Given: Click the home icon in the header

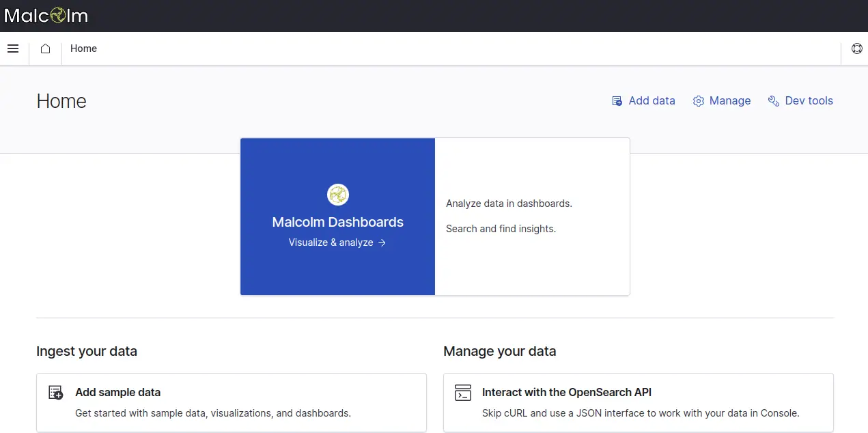Looking at the screenshot, I should (x=45, y=48).
